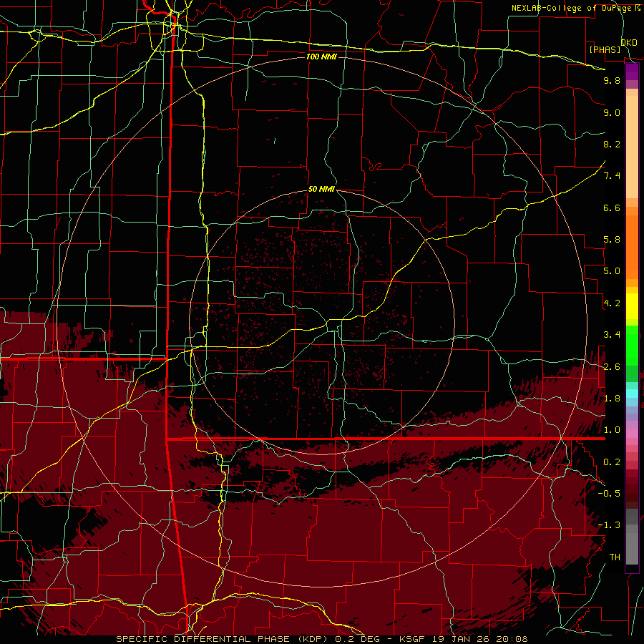Click the 1.8 value on the scale

pos(612,399)
